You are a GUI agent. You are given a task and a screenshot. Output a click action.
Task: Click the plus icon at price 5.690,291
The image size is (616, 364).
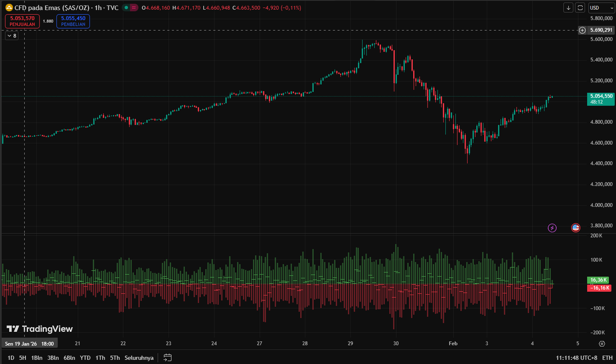582,30
